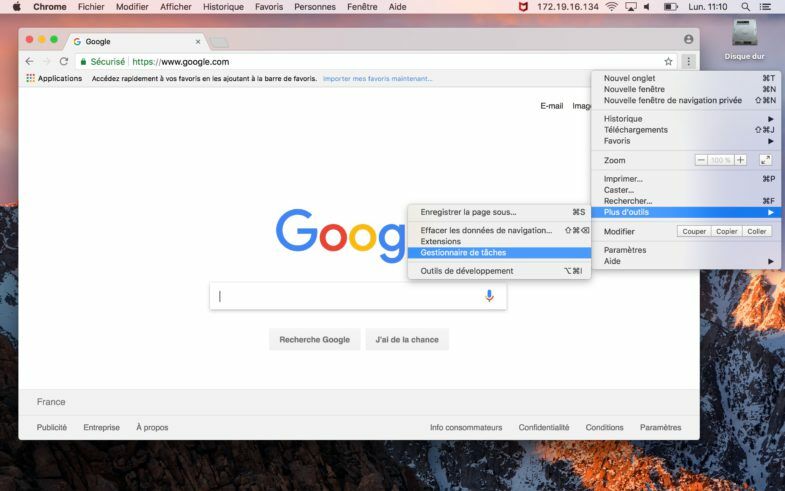Open Info consommateurs footer link
The image size is (785, 491).
[466, 427]
